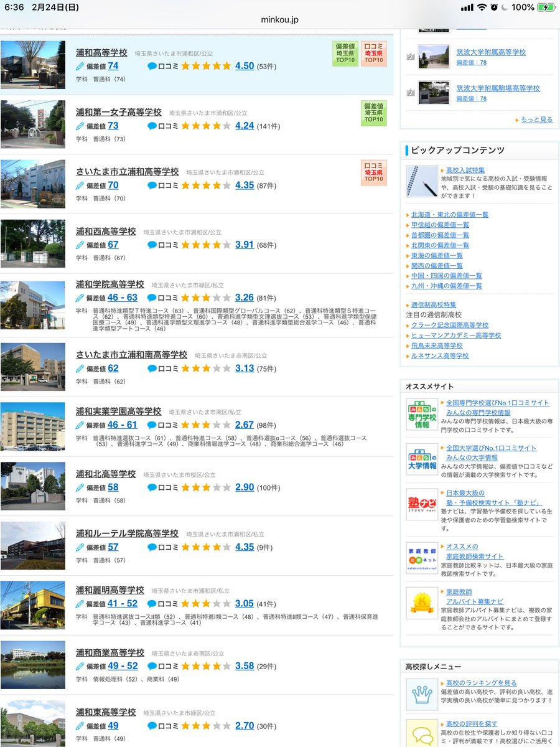Click 偏差値 41 - 52 value link
Screen dimensions: 560x747
pyautogui.click(x=123, y=603)
